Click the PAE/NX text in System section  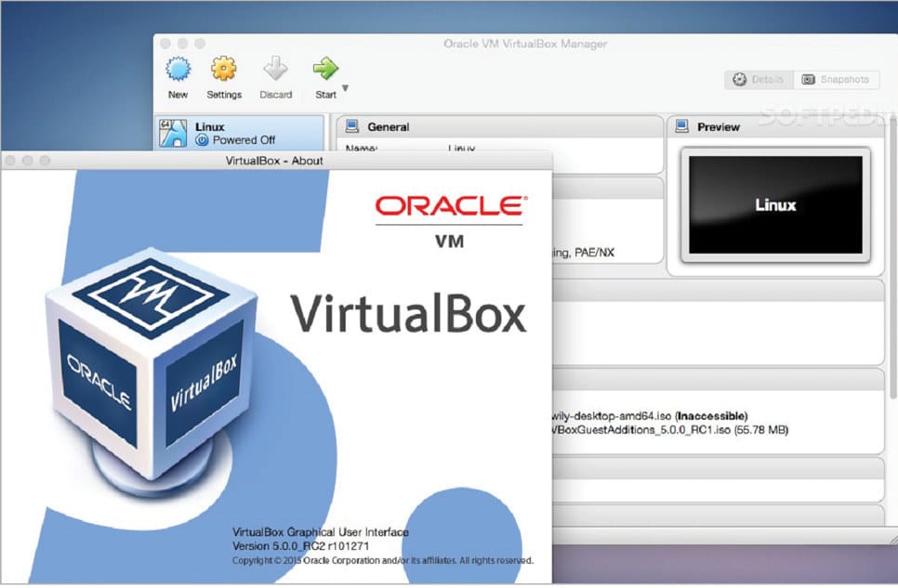(594, 253)
